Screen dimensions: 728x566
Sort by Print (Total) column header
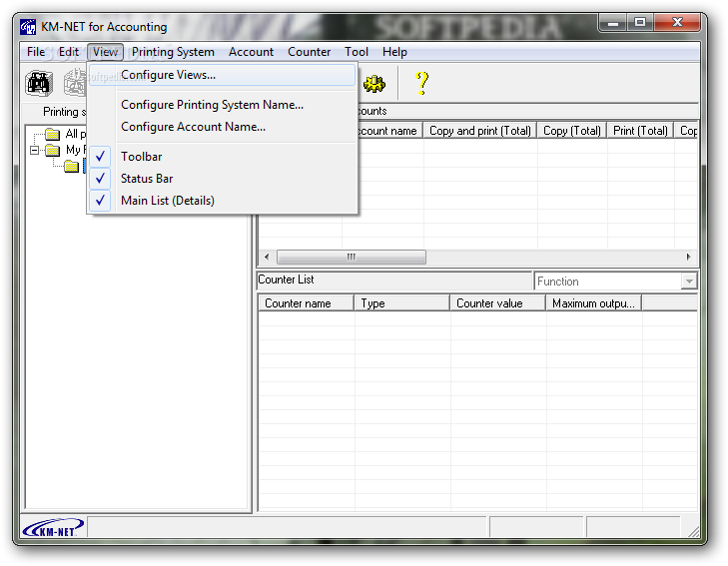(640, 131)
